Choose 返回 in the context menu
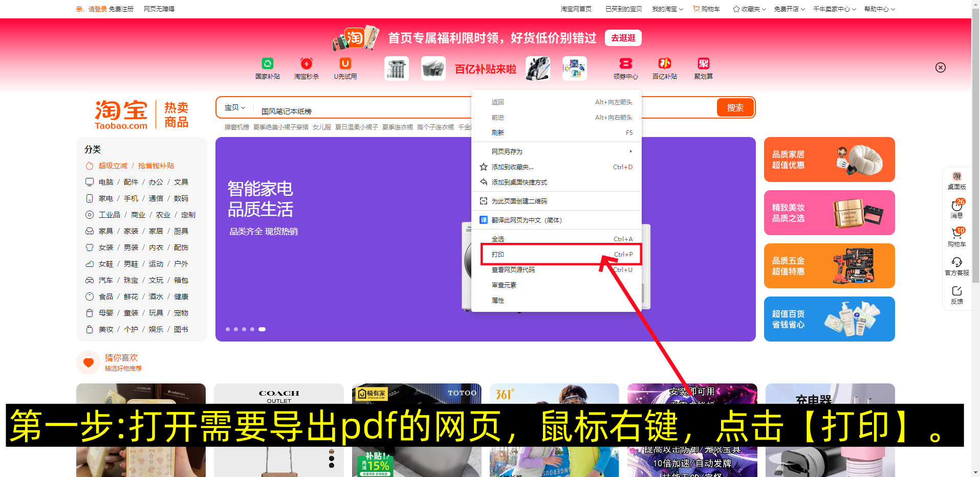The height and width of the screenshot is (477, 980). pos(556,102)
